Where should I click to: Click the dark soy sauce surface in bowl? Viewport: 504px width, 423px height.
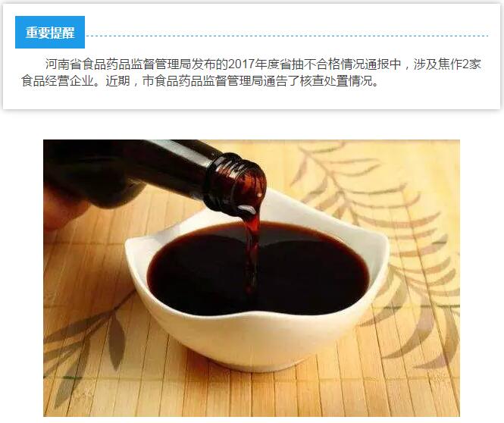pos(199,273)
